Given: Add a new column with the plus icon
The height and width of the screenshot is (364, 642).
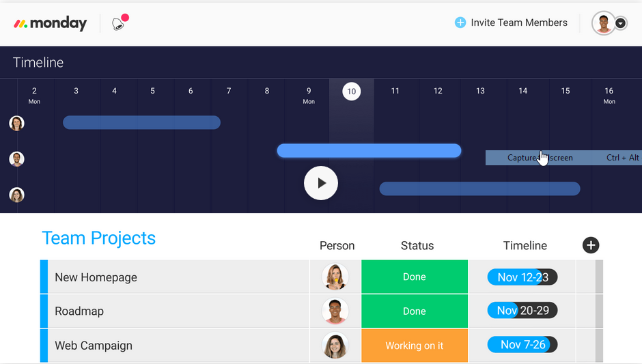Looking at the screenshot, I should [x=591, y=245].
